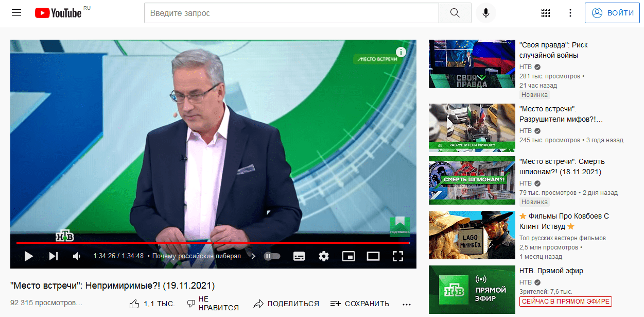Open title Фильмы Про Ковбоев С Клинт Иствуд

pos(564,221)
